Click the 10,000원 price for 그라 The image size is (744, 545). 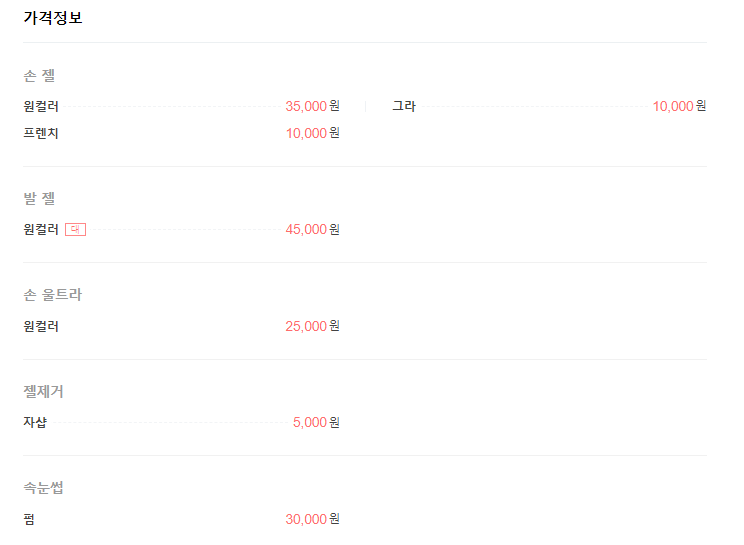pyautogui.click(x=679, y=106)
